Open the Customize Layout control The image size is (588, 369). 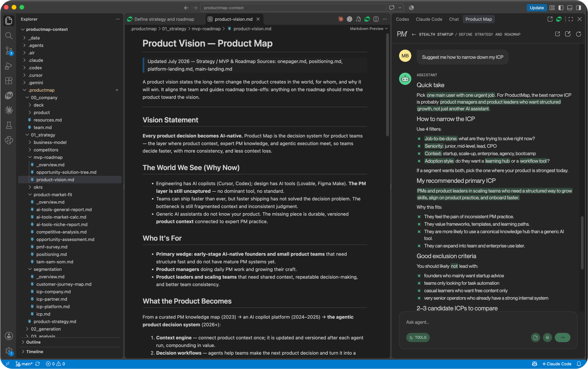[552, 8]
